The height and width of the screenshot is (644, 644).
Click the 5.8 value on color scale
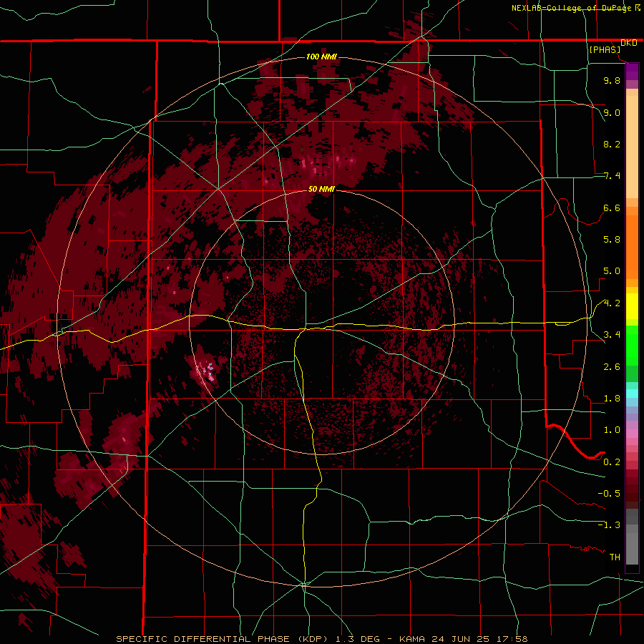(x=612, y=240)
